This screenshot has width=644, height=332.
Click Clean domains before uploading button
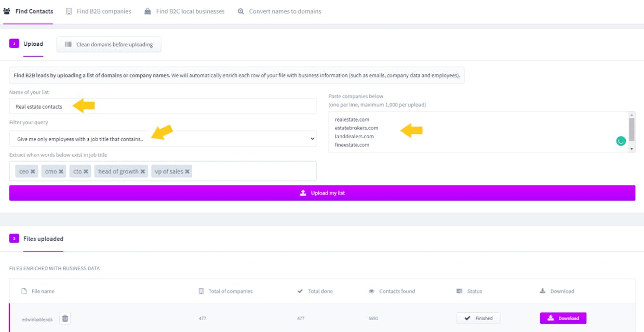click(x=109, y=44)
